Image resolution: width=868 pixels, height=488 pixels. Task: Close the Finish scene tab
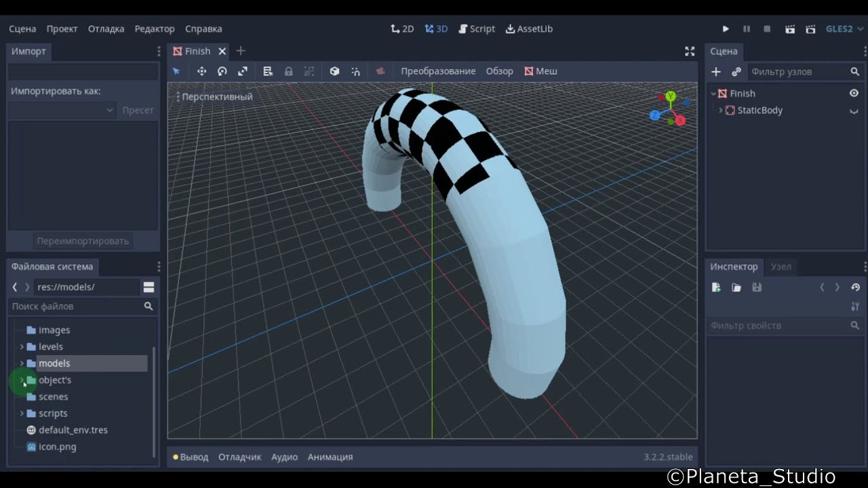point(222,52)
